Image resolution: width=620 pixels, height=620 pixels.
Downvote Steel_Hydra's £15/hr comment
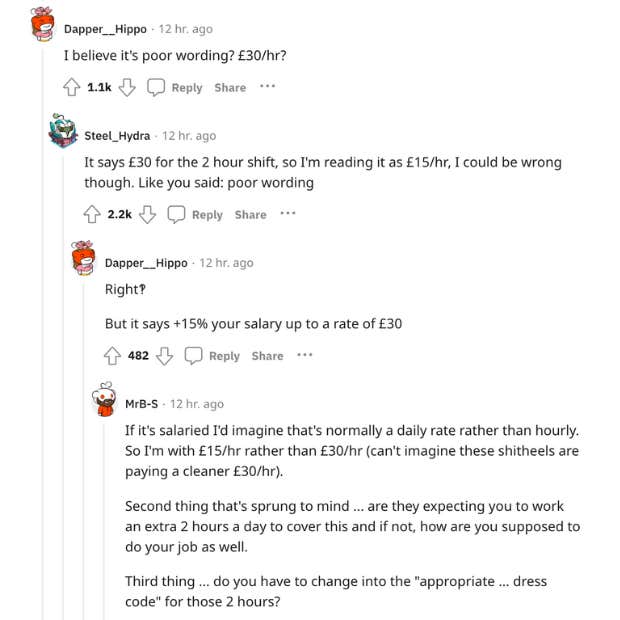pyautogui.click(x=147, y=214)
